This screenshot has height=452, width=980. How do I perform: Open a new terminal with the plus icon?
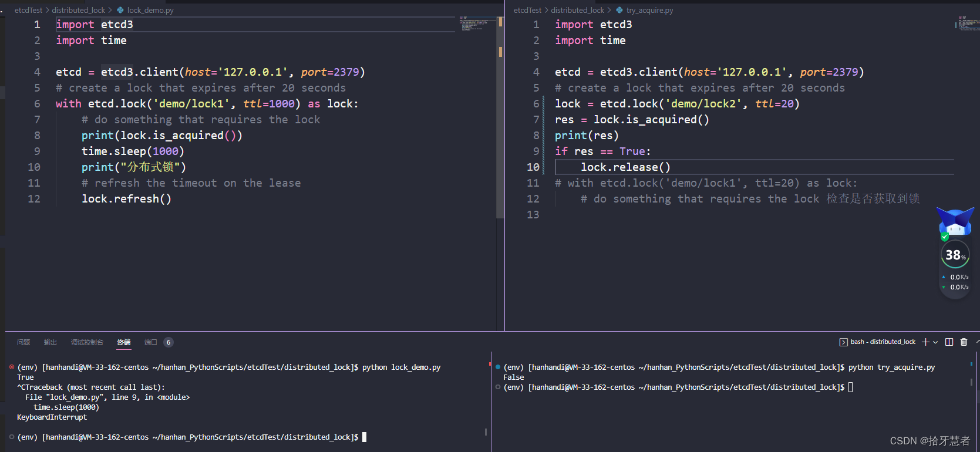(x=925, y=342)
